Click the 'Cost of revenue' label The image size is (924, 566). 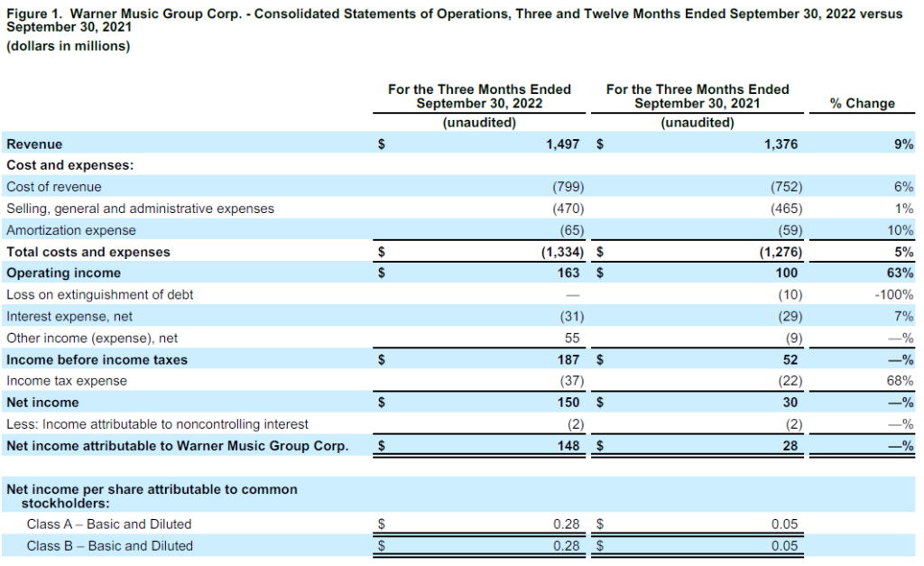click(53, 187)
